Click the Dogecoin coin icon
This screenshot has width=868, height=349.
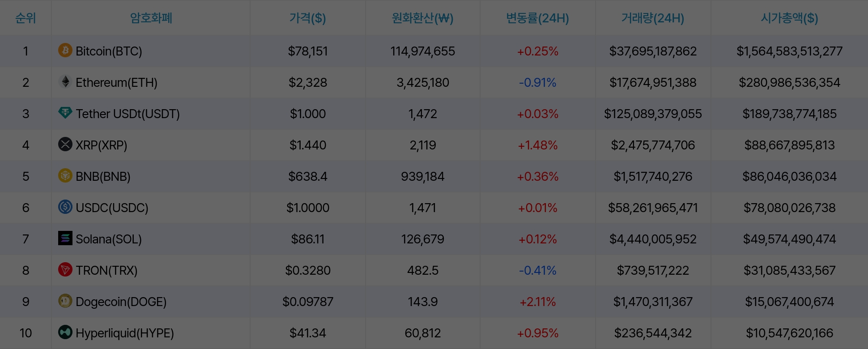click(65, 301)
